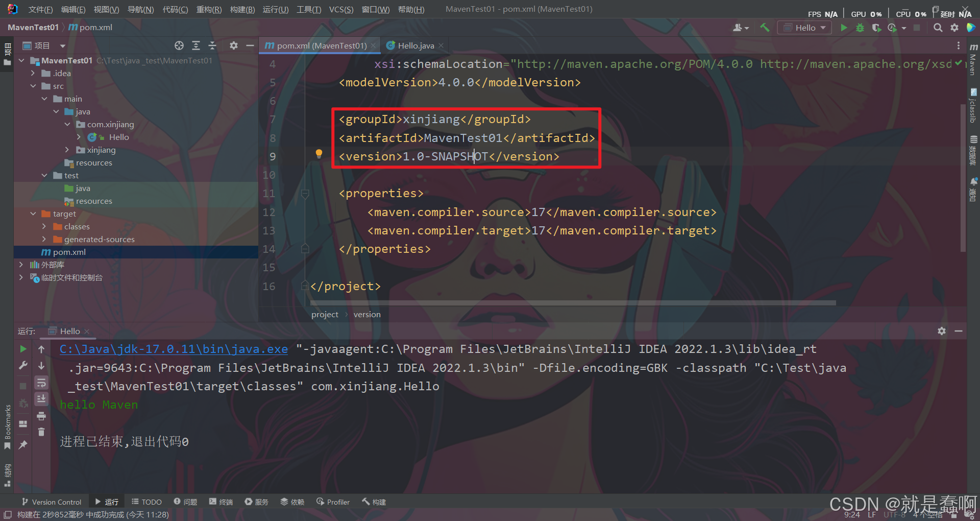Toggle soft-wrap in run console

pos(41,383)
